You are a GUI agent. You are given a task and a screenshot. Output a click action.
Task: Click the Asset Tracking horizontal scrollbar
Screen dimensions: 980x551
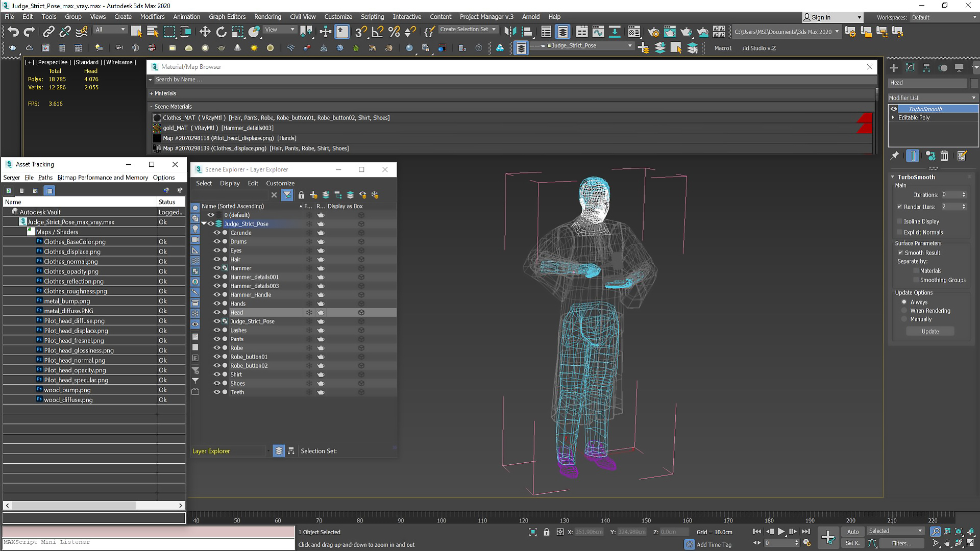[94, 505]
